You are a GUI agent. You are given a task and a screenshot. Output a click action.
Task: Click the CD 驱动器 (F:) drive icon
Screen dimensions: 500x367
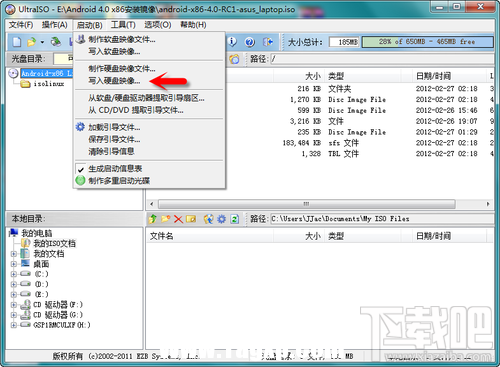[x=25, y=304]
